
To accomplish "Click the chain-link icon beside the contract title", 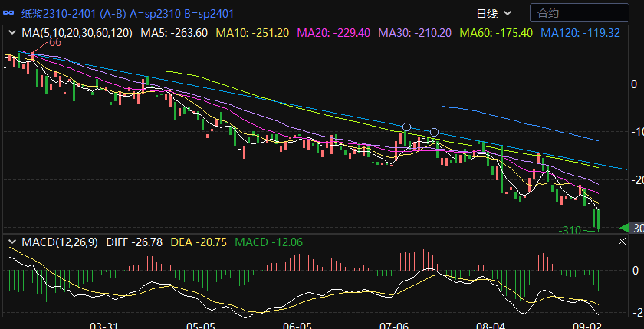I will point(10,13).
